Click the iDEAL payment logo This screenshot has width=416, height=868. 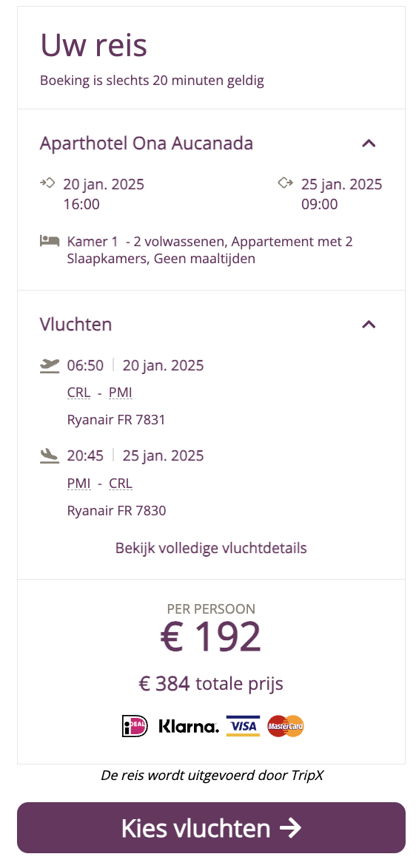tap(135, 726)
